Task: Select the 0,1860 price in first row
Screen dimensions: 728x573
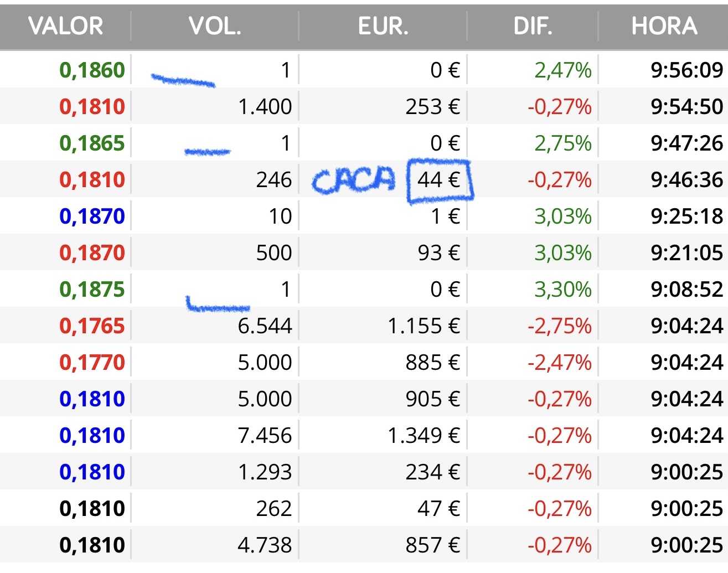Action: click(x=92, y=70)
